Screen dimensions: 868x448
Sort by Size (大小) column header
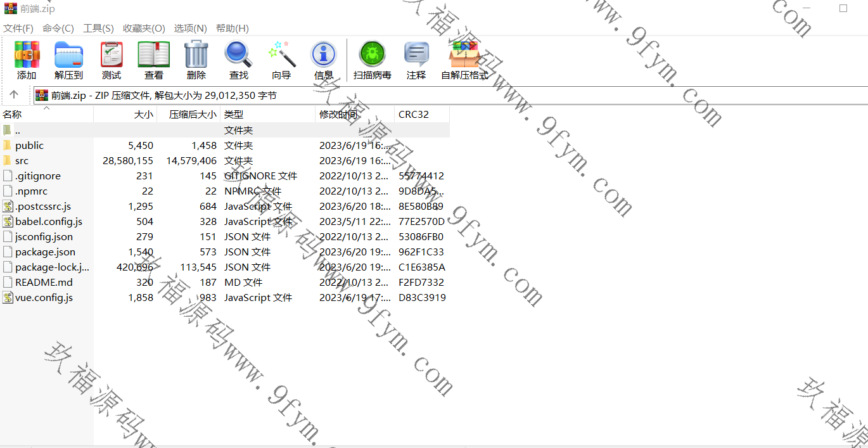tap(143, 115)
